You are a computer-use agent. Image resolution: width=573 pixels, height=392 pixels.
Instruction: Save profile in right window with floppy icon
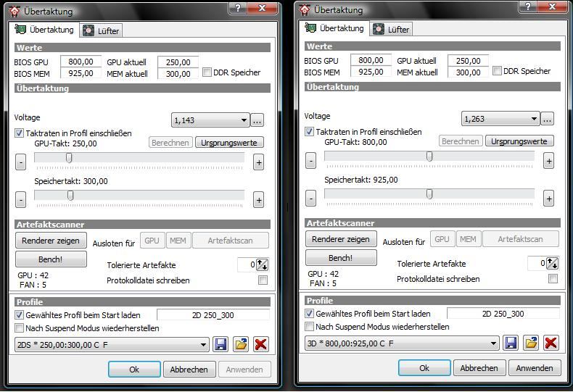point(511,343)
